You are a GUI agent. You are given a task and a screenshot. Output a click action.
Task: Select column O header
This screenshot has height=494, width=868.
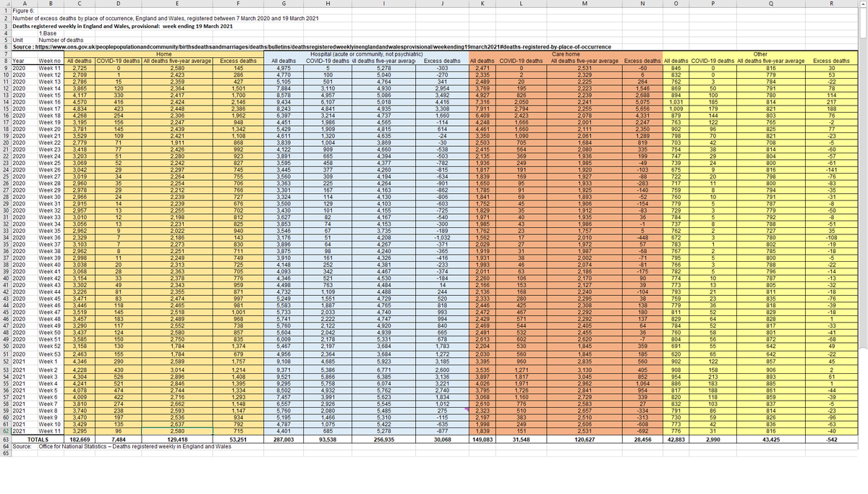tap(676, 4)
